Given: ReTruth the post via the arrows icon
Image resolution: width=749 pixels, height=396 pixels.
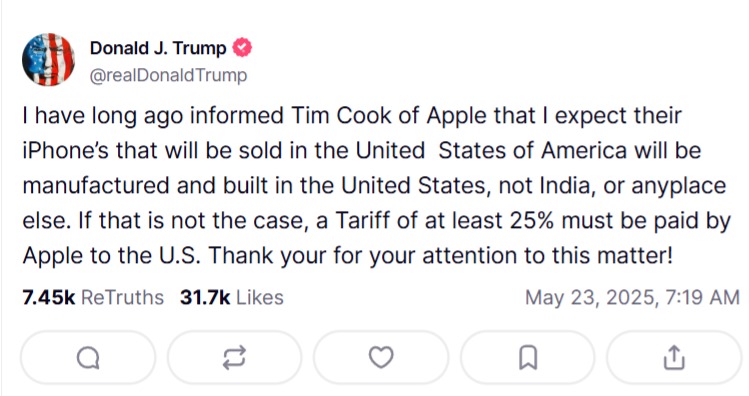Looking at the screenshot, I should tap(234, 358).
